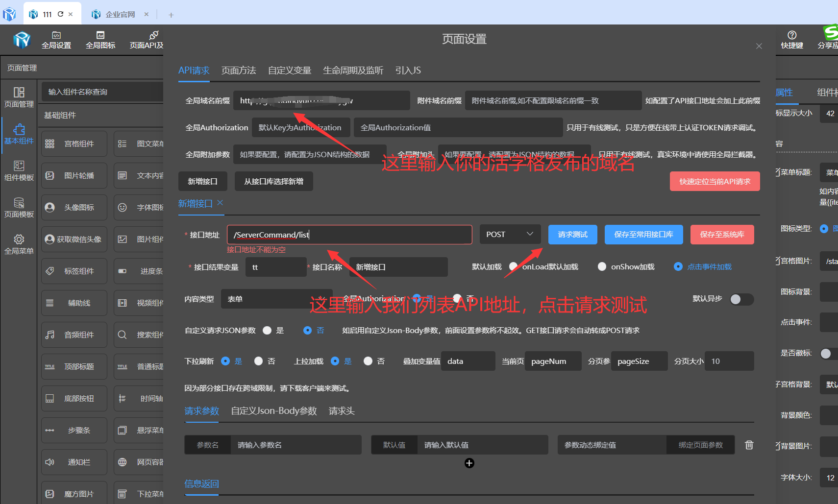Image resolution: width=838 pixels, height=504 pixels.
Task: Switch to 自定义Json-Body参数 tab
Action: (x=274, y=410)
